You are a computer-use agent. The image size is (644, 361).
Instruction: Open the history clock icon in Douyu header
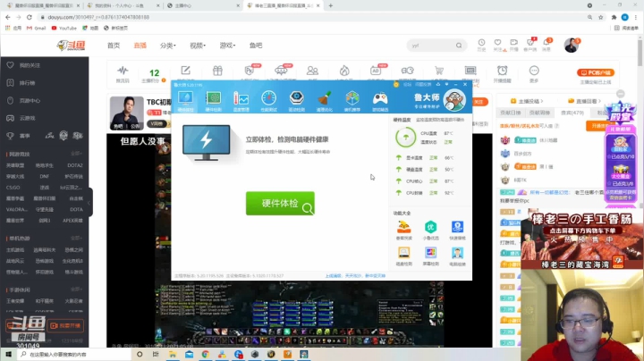pos(481,45)
